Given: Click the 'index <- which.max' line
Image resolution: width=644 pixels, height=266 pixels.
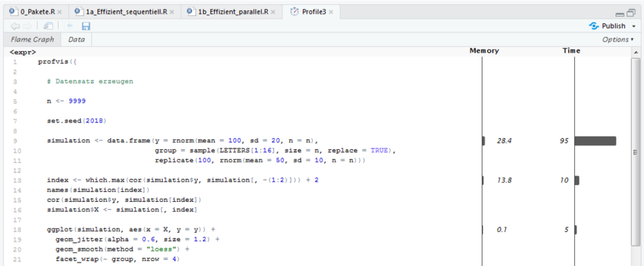Looking at the screenshot, I should click(183, 180).
